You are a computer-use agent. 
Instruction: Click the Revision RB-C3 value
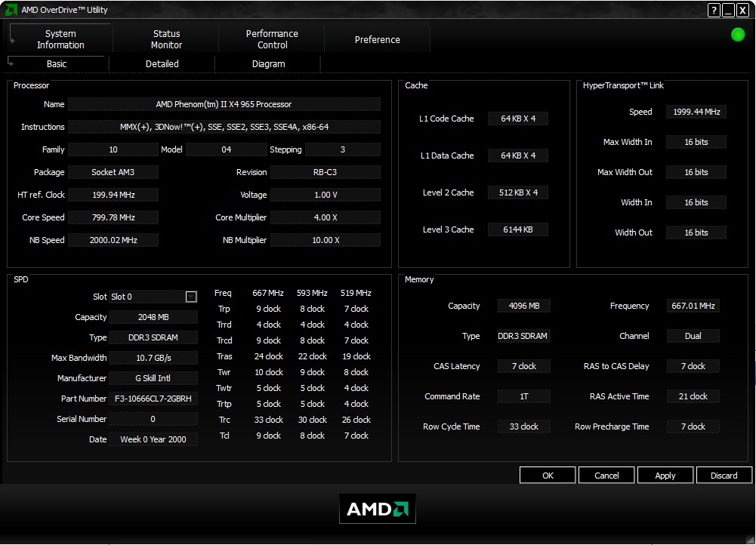[326, 172]
